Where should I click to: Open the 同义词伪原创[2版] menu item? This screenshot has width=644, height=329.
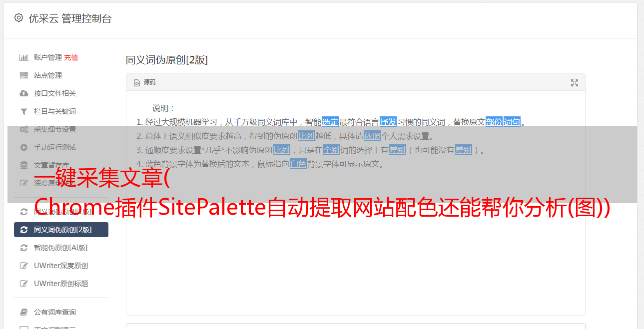(x=61, y=230)
